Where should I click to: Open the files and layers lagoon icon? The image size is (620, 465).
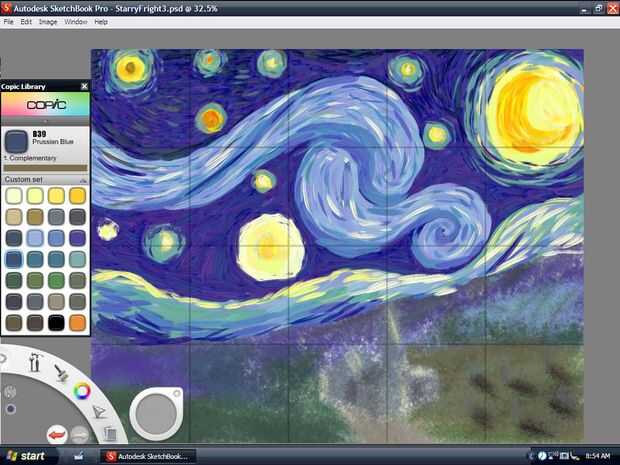tap(110, 434)
